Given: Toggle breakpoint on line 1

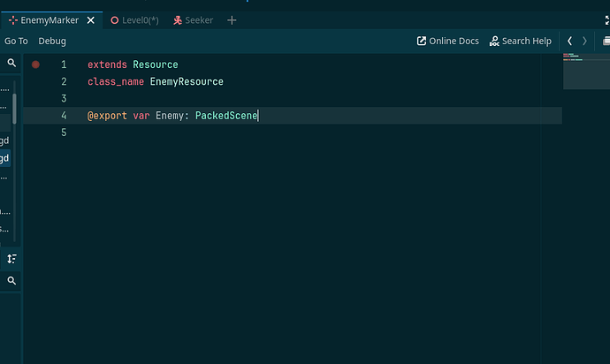Looking at the screenshot, I should pyautogui.click(x=35, y=64).
